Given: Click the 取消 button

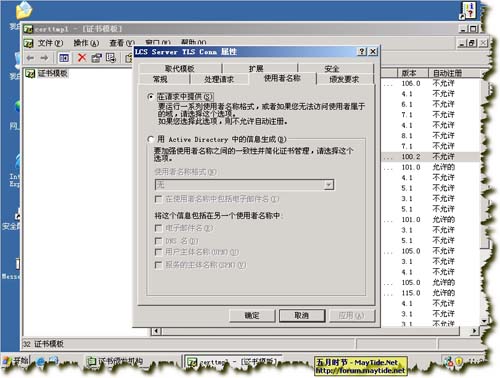Looking at the screenshot, I should [x=302, y=316].
